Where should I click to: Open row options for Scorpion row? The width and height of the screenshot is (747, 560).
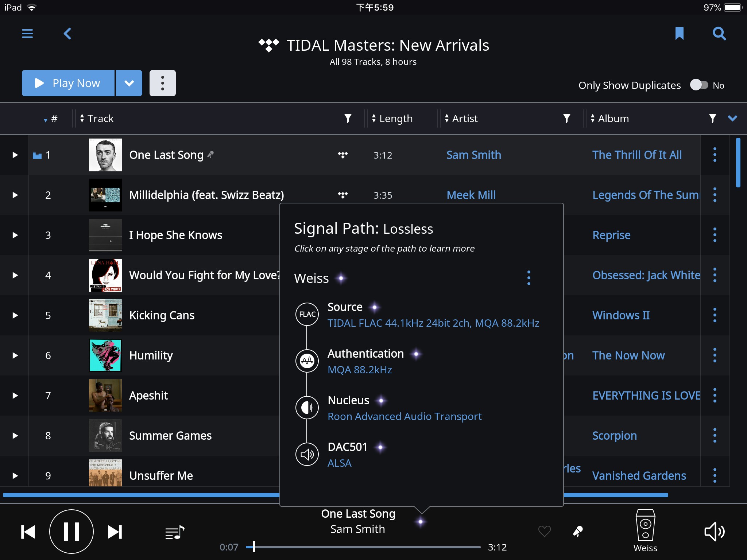click(x=715, y=436)
